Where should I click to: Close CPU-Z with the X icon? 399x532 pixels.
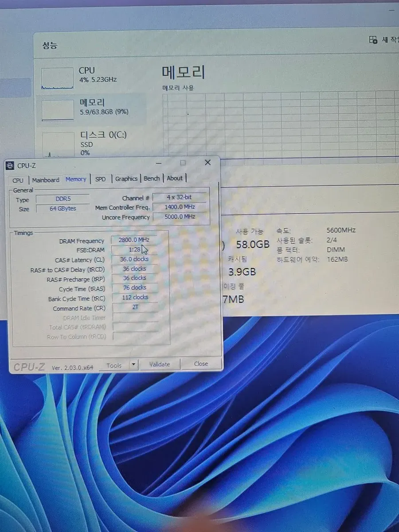207,163
